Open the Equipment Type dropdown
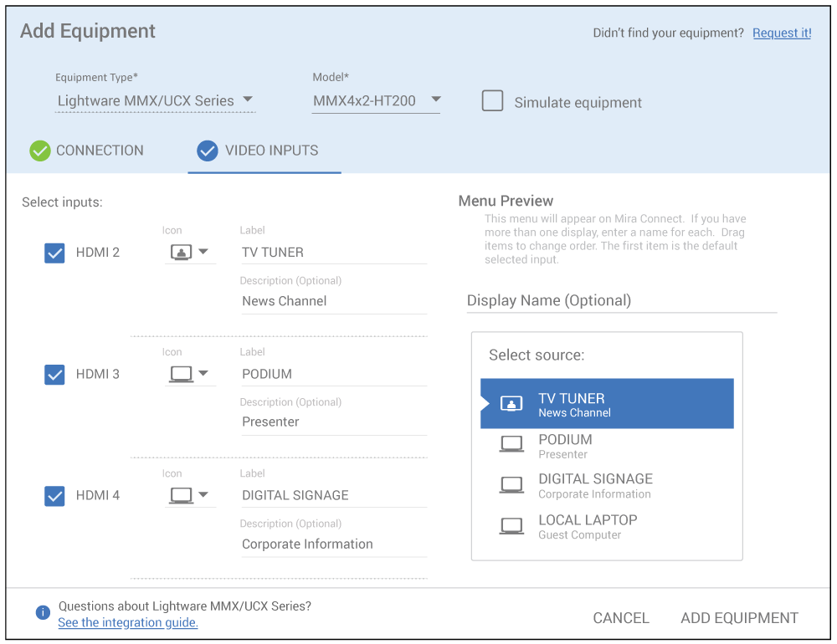Viewport: 837px width, 644px height. pos(155,100)
